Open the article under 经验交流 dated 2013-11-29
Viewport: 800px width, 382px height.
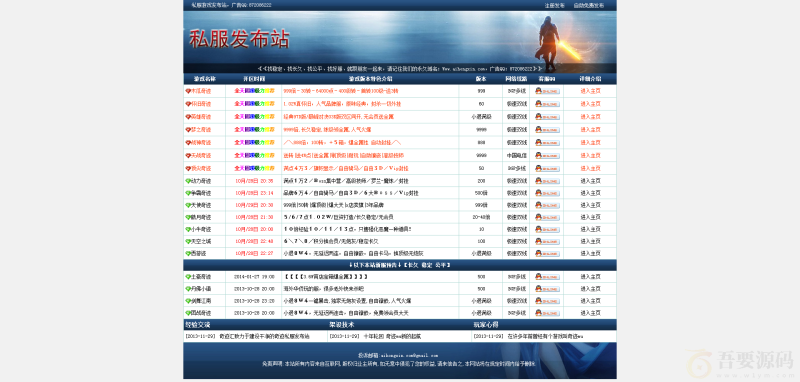tap(264, 337)
